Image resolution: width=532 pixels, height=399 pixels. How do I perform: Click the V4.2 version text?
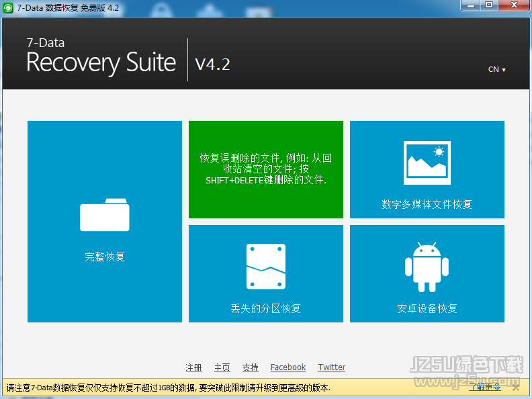(212, 64)
